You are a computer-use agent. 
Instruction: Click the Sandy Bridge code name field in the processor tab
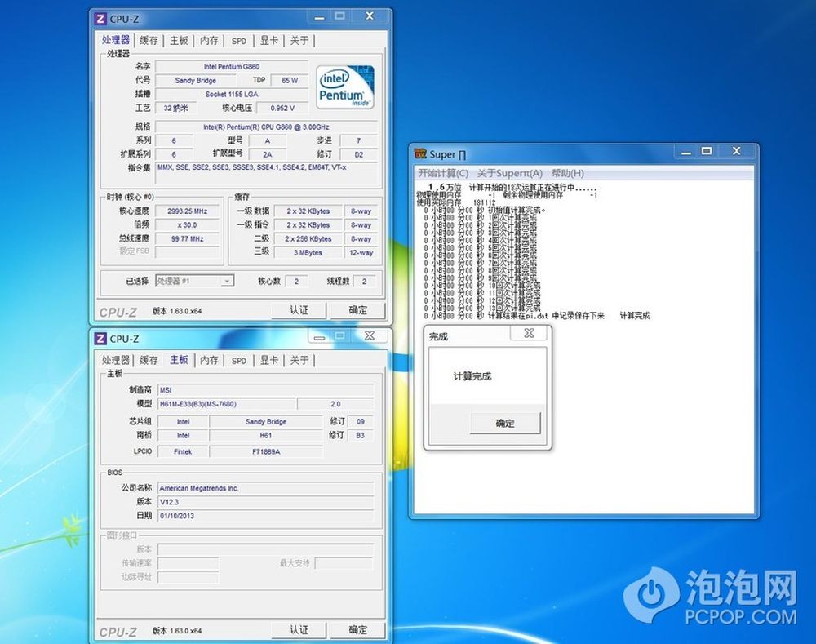(x=196, y=81)
